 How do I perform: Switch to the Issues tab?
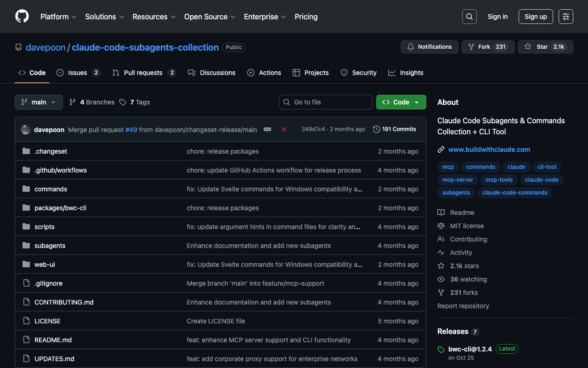click(x=78, y=73)
